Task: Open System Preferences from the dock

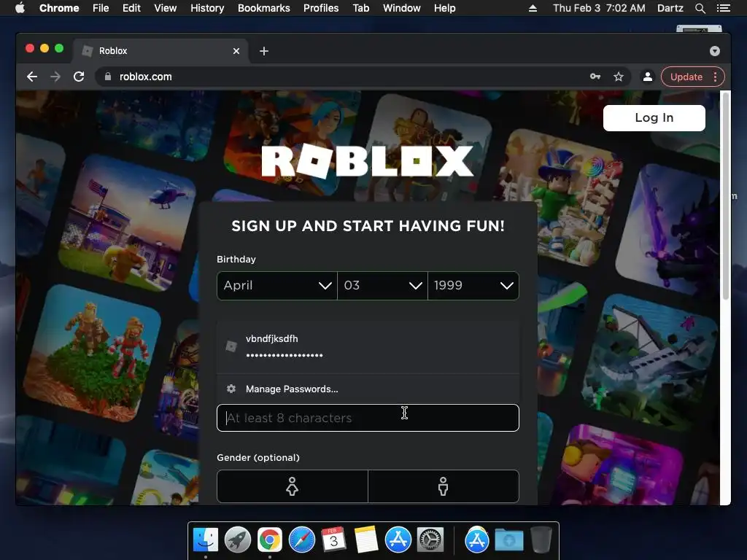Action: click(430, 540)
